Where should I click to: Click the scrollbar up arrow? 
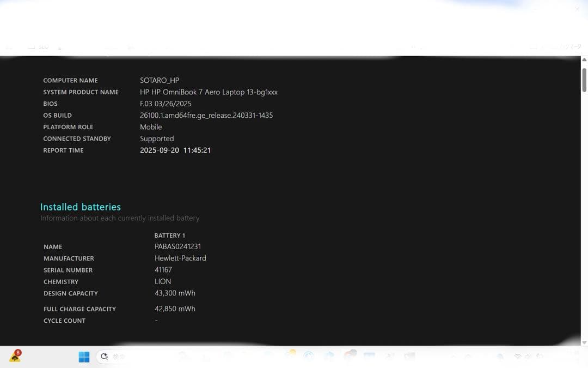[x=584, y=59]
